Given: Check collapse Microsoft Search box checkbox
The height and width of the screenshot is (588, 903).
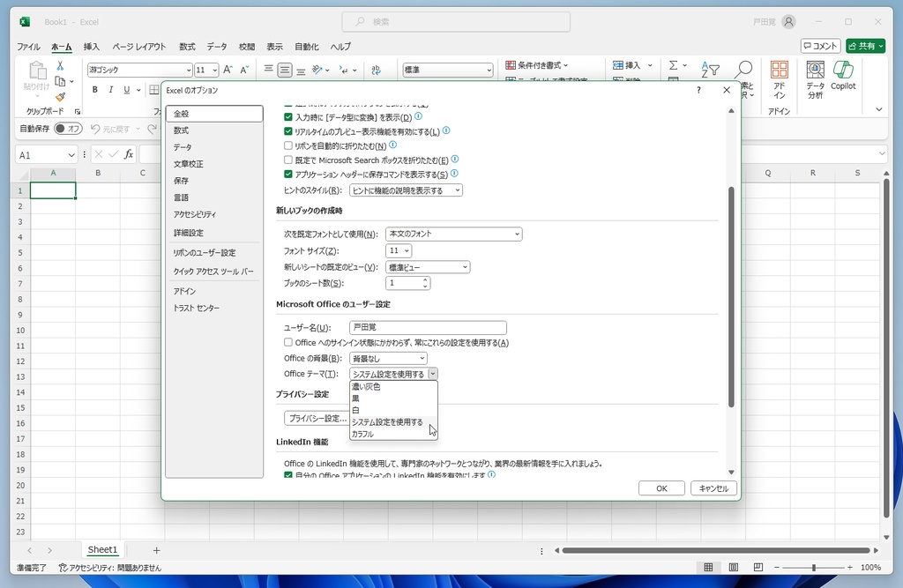Looking at the screenshot, I should [x=288, y=160].
